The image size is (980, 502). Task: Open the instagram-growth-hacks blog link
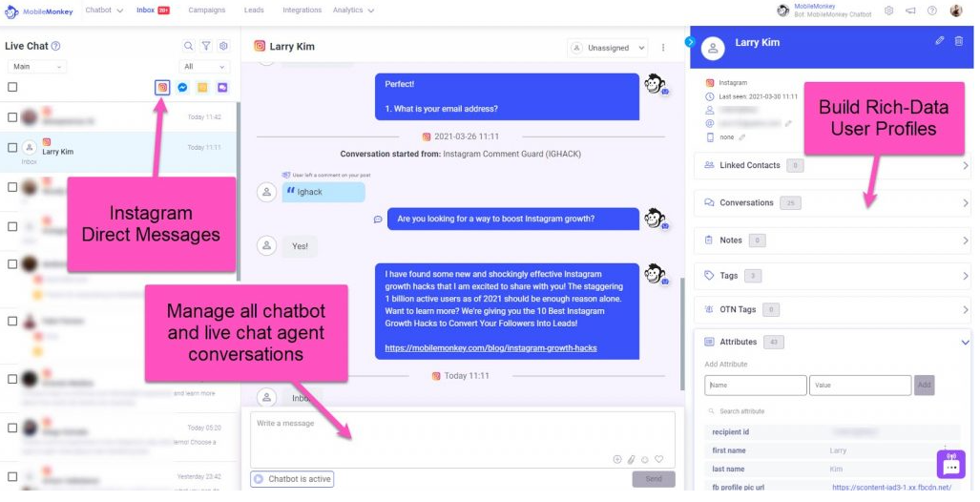[x=490, y=348]
